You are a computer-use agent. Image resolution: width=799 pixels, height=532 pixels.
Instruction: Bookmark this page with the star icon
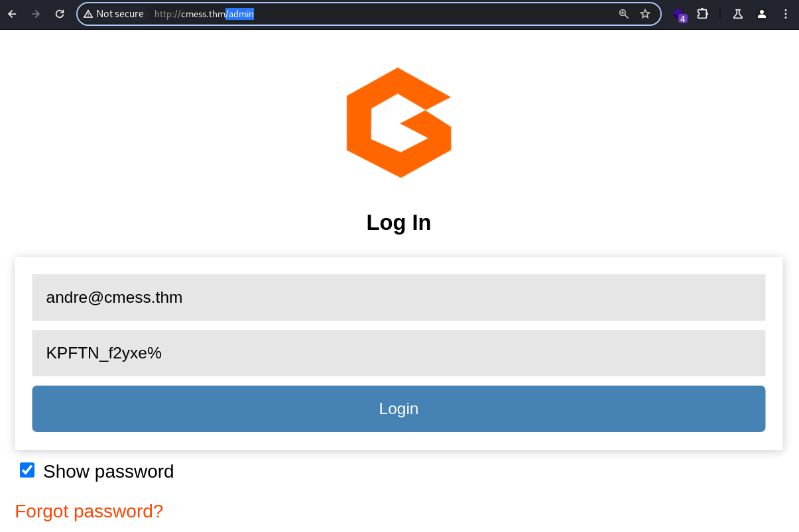coord(645,14)
